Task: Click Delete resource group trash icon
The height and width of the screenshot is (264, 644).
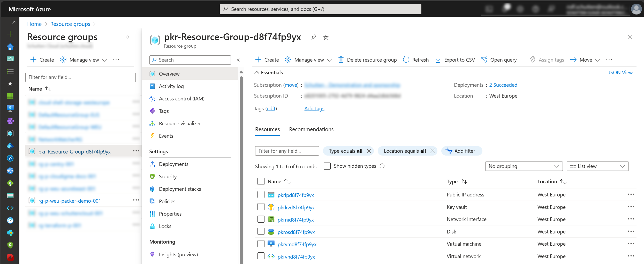Action: (x=341, y=60)
